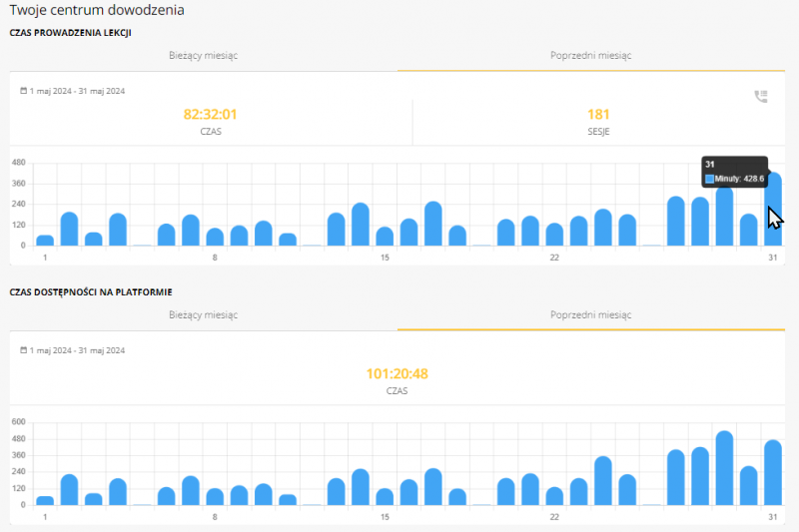Screen dimensions: 799x532
Task: Click the 82:32:01 lesson time value
Action: [211, 115]
